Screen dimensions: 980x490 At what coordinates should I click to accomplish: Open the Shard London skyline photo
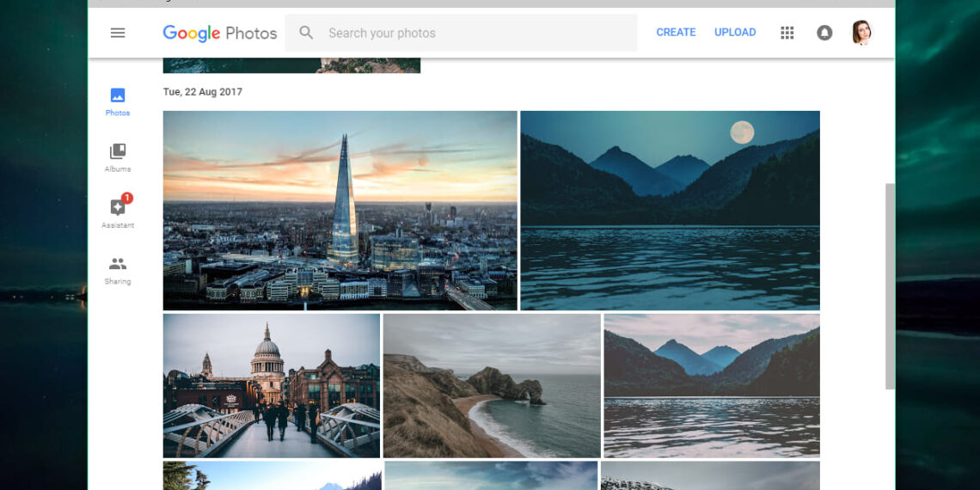tap(340, 210)
